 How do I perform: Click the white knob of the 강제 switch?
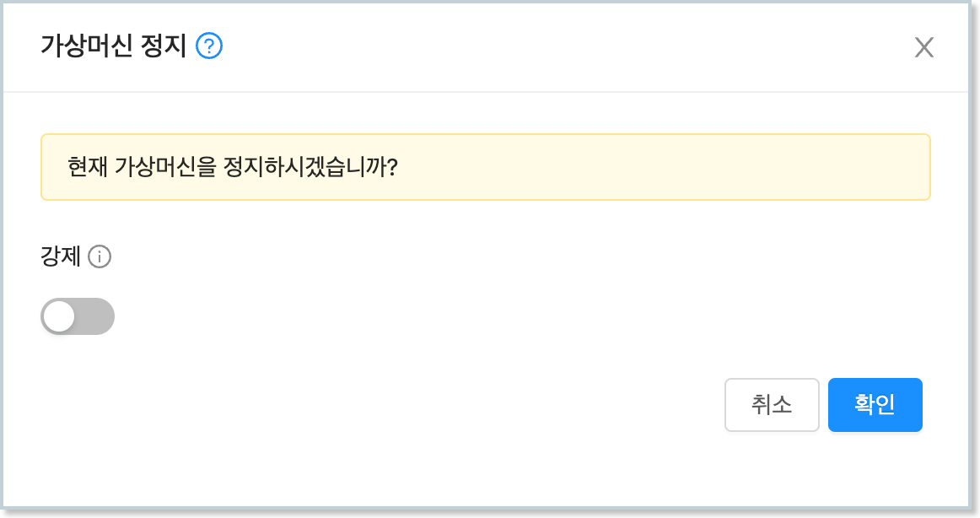(59, 316)
